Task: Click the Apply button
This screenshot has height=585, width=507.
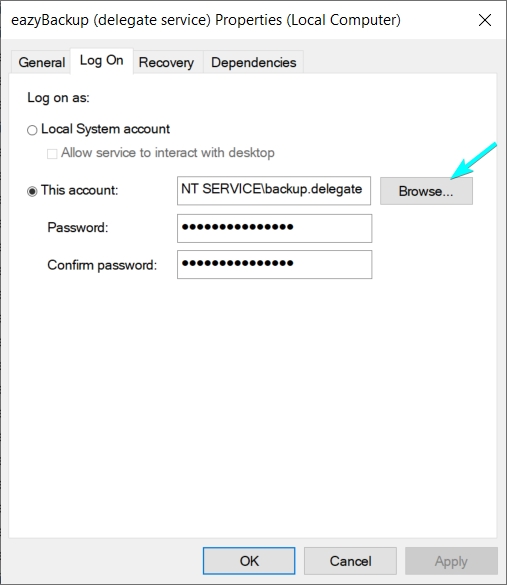Action: 451,561
